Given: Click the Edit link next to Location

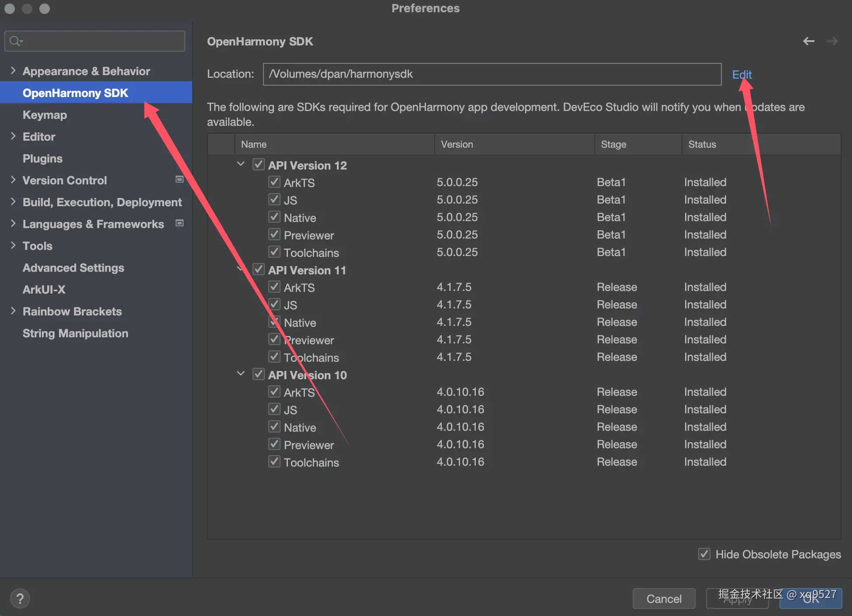Looking at the screenshot, I should click(x=741, y=74).
